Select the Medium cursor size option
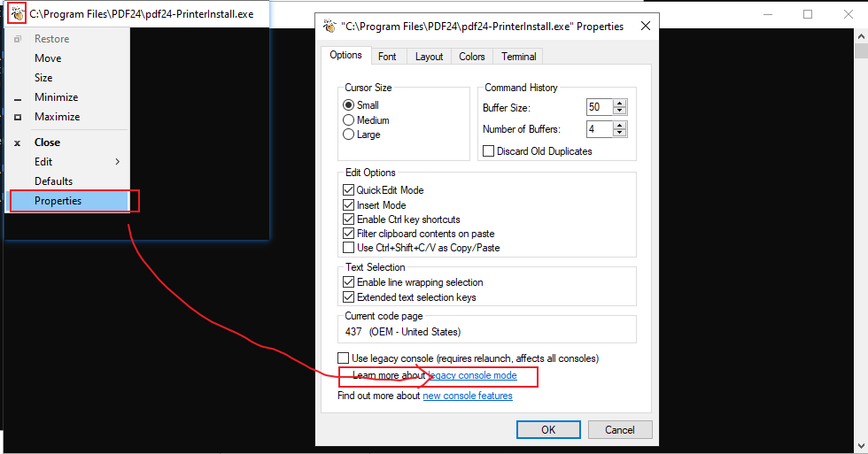868x454 pixels. pos(348,120)
